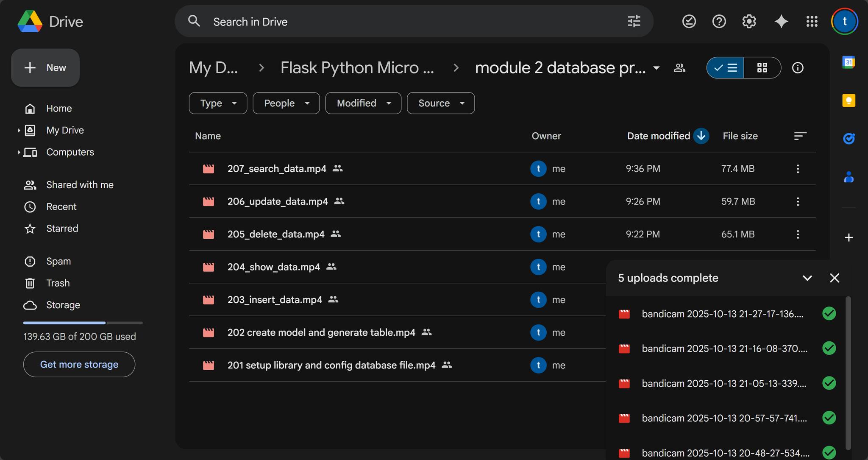Open more actions for 207_search_data.mp4
This screenshot has width=868, height=460.
point(798,169)
